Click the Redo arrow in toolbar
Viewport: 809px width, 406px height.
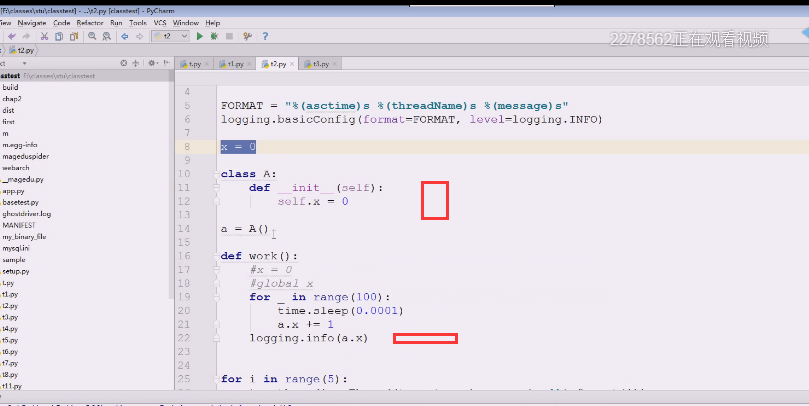point(26,36)
